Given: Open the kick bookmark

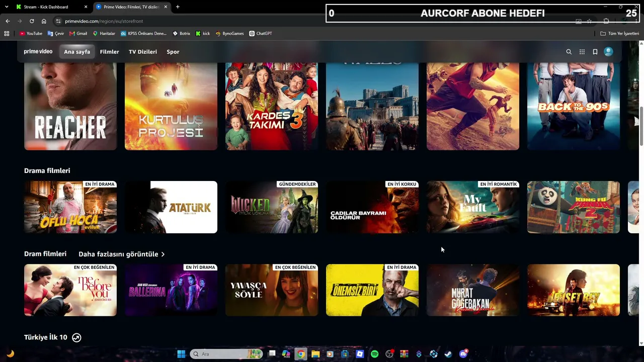Looking at the screenshot, I should coord(203,34).
